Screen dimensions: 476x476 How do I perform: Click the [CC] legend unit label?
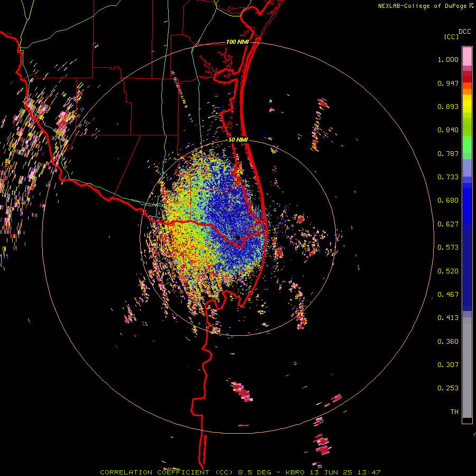[451, 36]
